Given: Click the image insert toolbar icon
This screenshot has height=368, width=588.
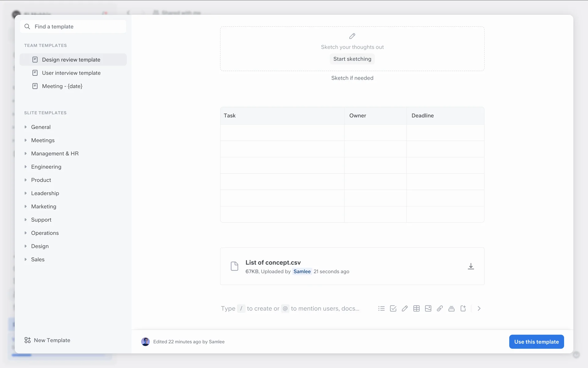Looking at the screenshot, I should 428,309.
